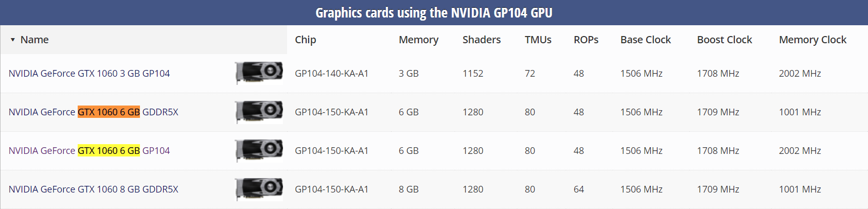Click the orange highlighted GTX 1060 6 GB text

point(109,112)
